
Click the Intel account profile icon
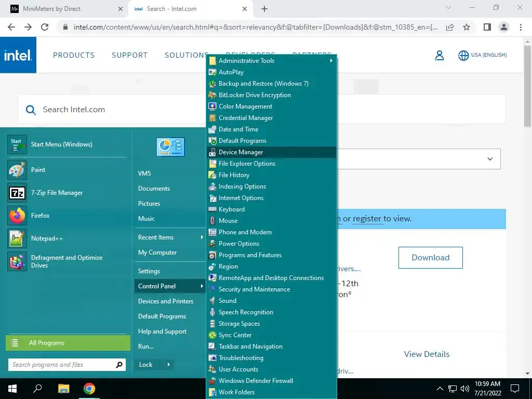(440, 55)
